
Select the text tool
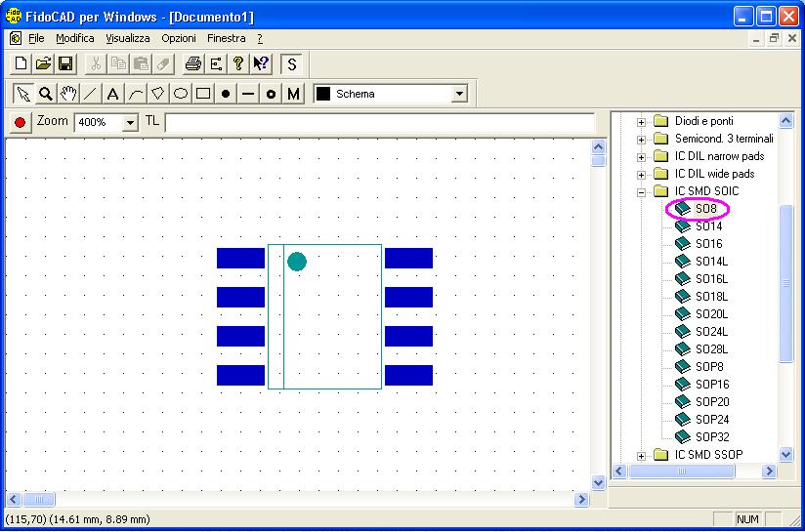(x=112, y=94)
